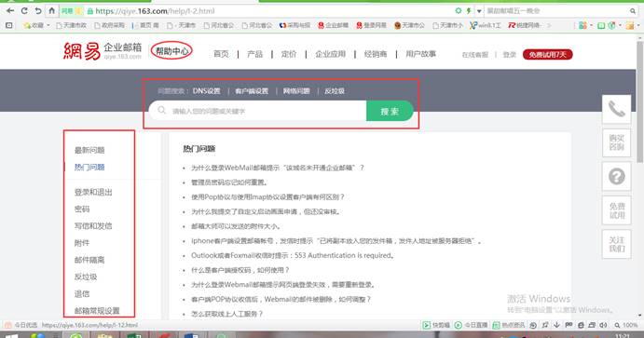
Task: Click inside the browser search box
Action: [x=556, y=11]
